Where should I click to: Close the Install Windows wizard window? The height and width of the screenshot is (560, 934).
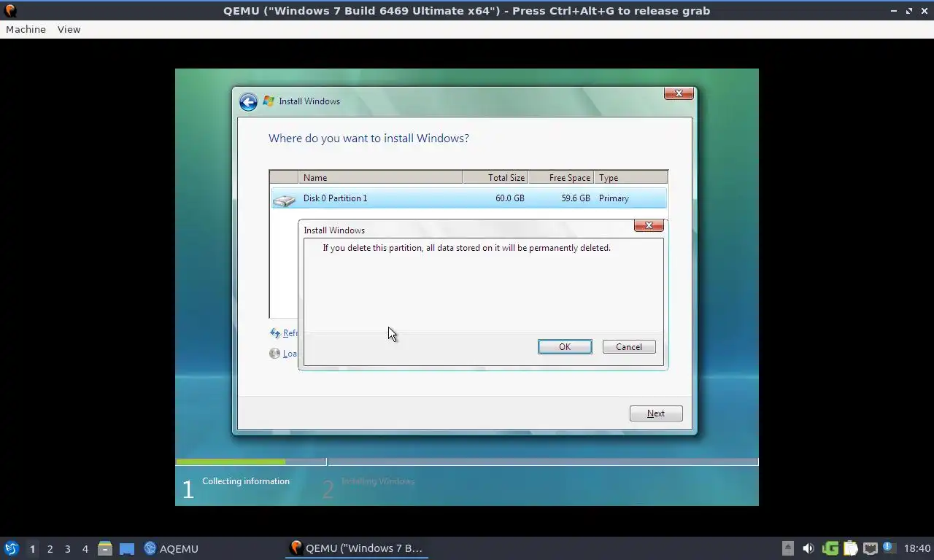click(x=679, y=93)
